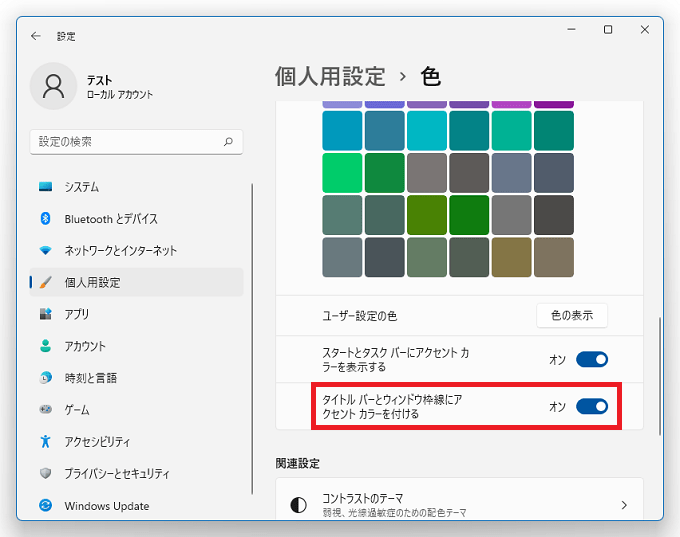
Task: Click the Windows Update refresh icon
Action: pyautogui.click(x=46, y=505)
